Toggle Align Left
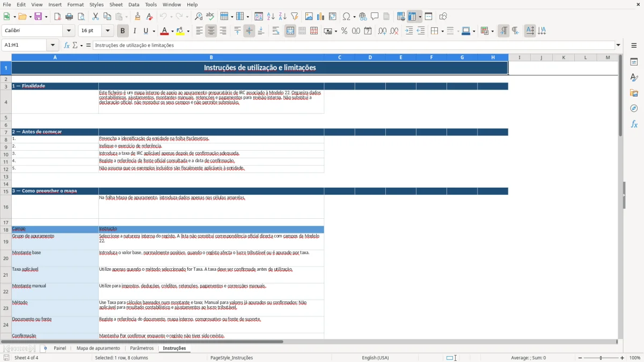 click(x=199, y=31)
